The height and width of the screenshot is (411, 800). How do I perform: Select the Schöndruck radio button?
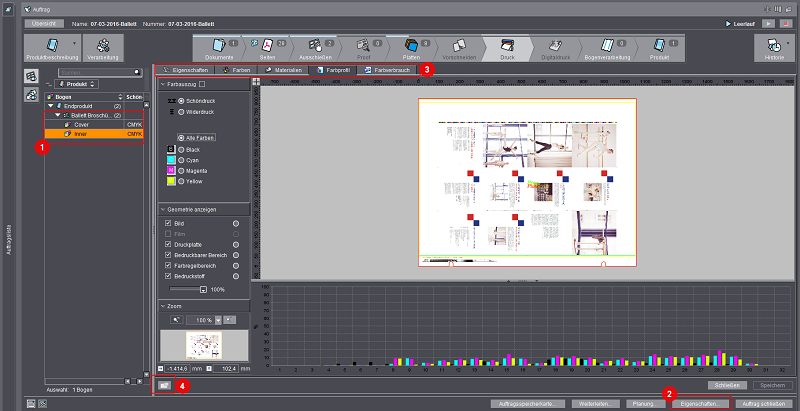[182, 102]
